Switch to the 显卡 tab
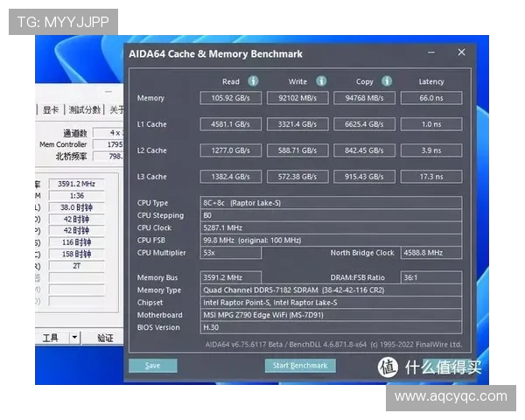The image size is (525, 420). click(x=51, y=110)
